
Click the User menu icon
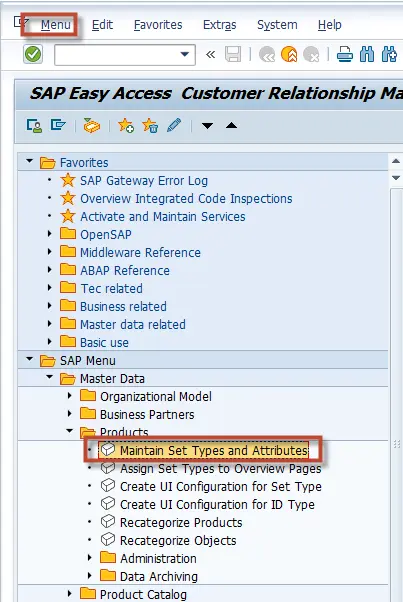point(34,126)
